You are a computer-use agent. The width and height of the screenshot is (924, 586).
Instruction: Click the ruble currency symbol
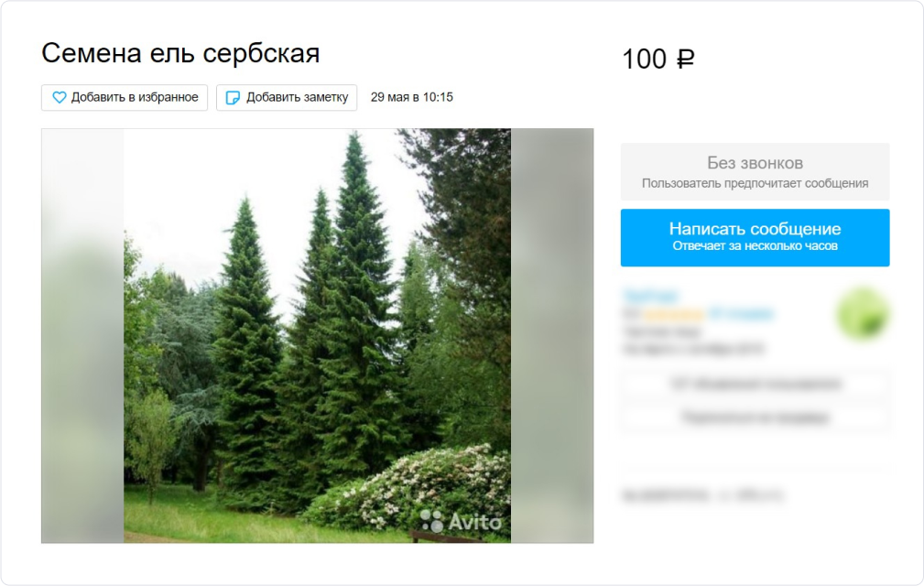click(x=685, y=59)
